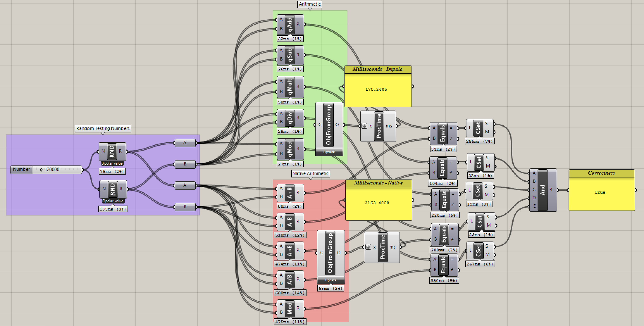Click the A/B division component

click(290, 279)
